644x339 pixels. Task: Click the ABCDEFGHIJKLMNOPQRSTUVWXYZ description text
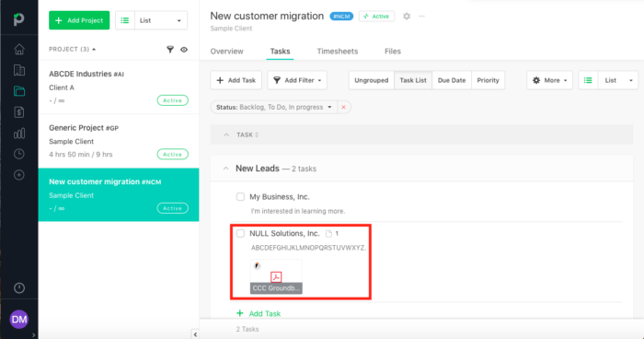[308, 248]
